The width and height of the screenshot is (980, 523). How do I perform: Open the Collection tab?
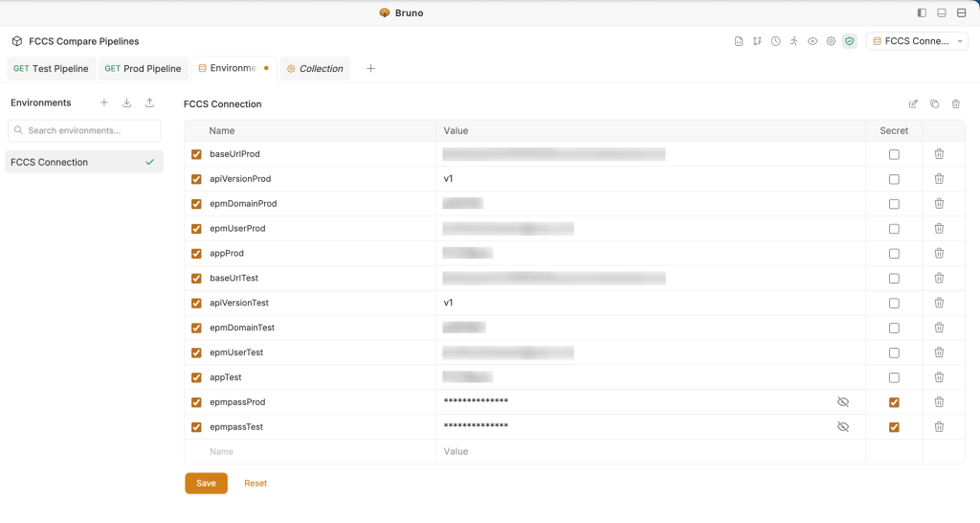point(315,68)
